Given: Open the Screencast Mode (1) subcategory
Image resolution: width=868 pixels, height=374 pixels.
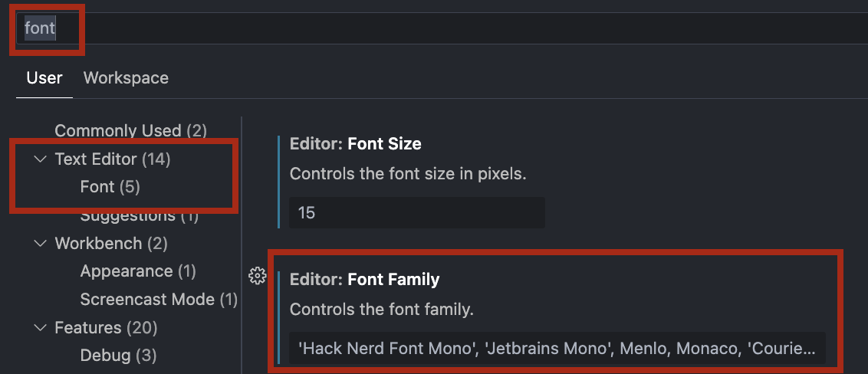Looking at the screenshot, I should tap(159, 300).
